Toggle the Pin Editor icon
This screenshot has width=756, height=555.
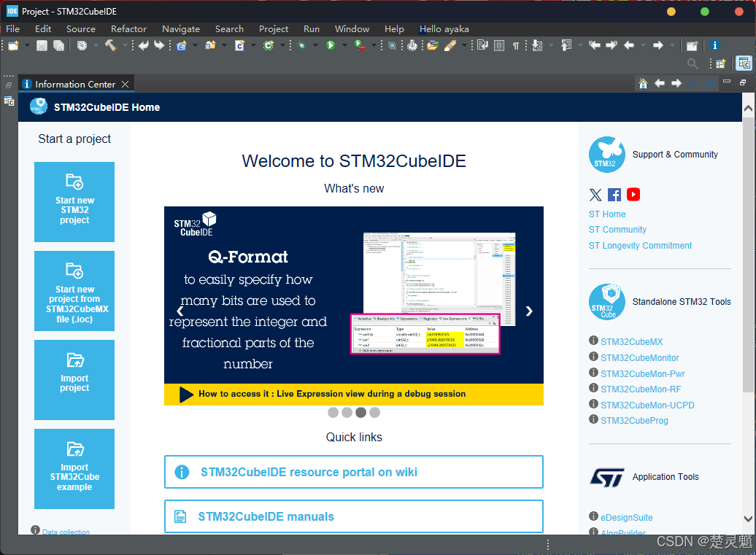pos(692,46)
